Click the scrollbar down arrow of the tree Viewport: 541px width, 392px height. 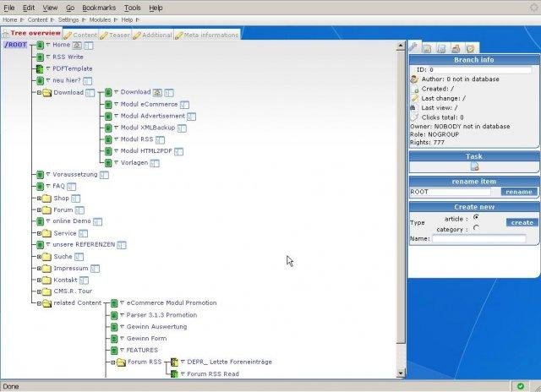(400, 373)
